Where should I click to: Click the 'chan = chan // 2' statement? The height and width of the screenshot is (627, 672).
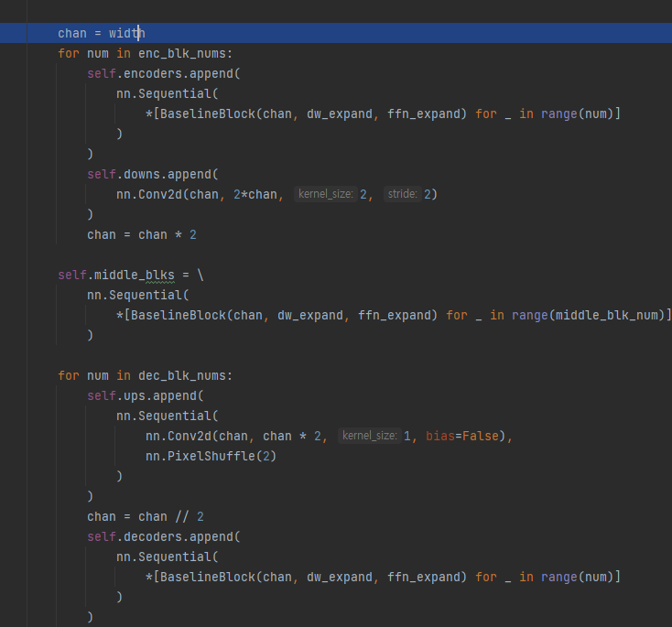(x=146, y=517)
